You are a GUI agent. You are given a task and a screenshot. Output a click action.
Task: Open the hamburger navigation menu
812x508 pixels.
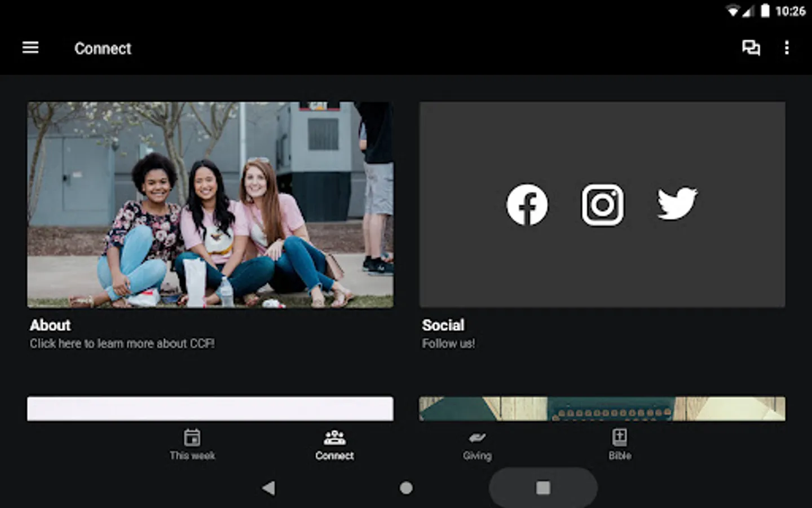pos(30,48)
